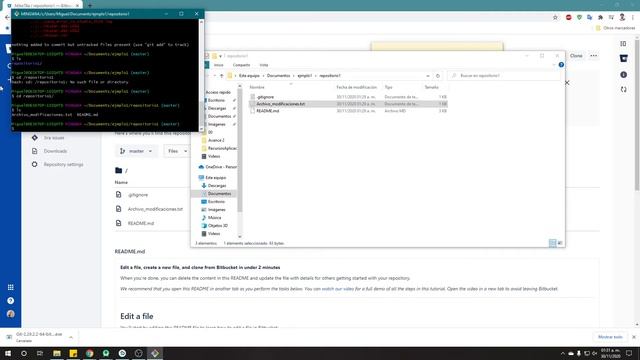The image size is (640, 360).
Task: Select Música in the navigation pane
Action: [214, 218]
